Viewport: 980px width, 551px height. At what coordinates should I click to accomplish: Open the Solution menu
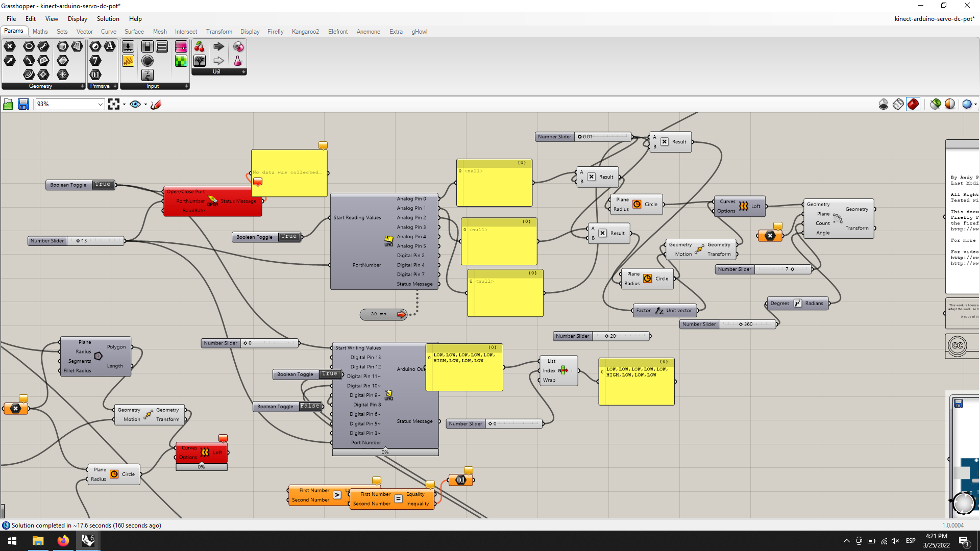108,19
